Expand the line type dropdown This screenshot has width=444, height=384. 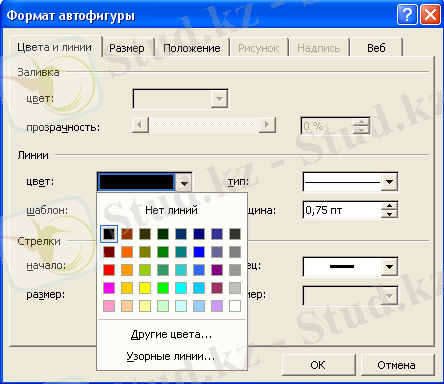(389, 182)
